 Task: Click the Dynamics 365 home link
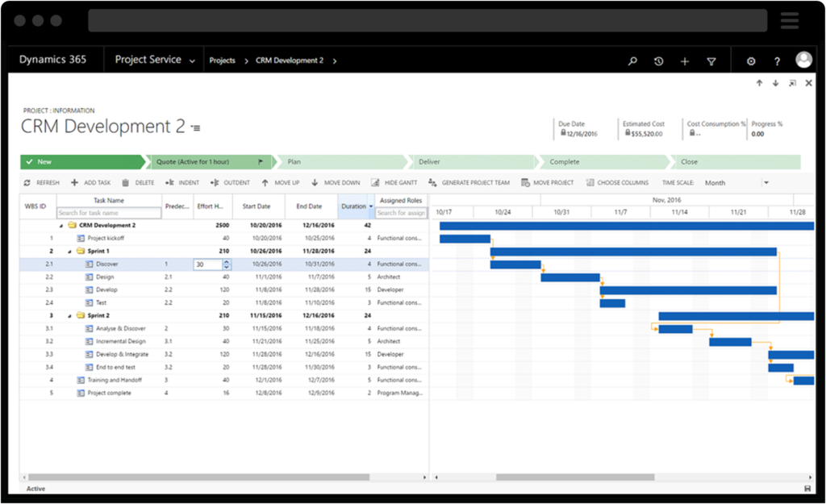click(52, 60)
